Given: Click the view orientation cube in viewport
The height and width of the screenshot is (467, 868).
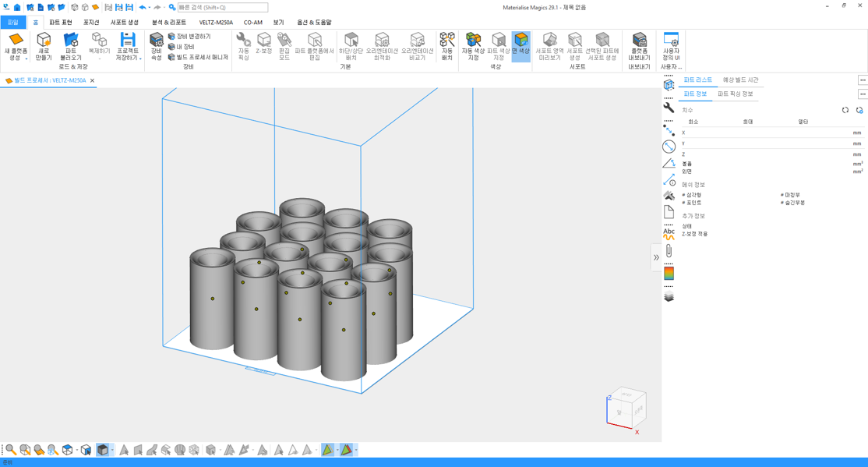Looking at the screenshot, I should coord(626,409).
